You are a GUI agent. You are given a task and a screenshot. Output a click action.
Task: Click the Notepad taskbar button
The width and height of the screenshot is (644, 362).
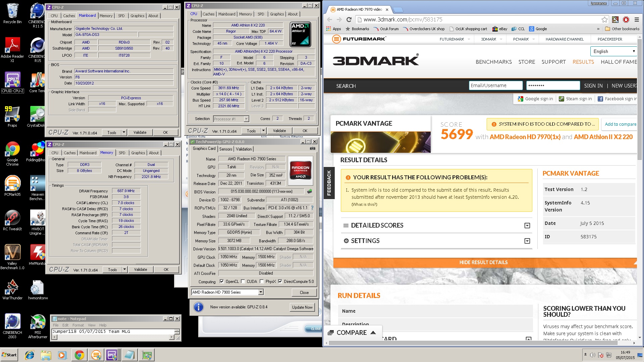tap(129, 355)
